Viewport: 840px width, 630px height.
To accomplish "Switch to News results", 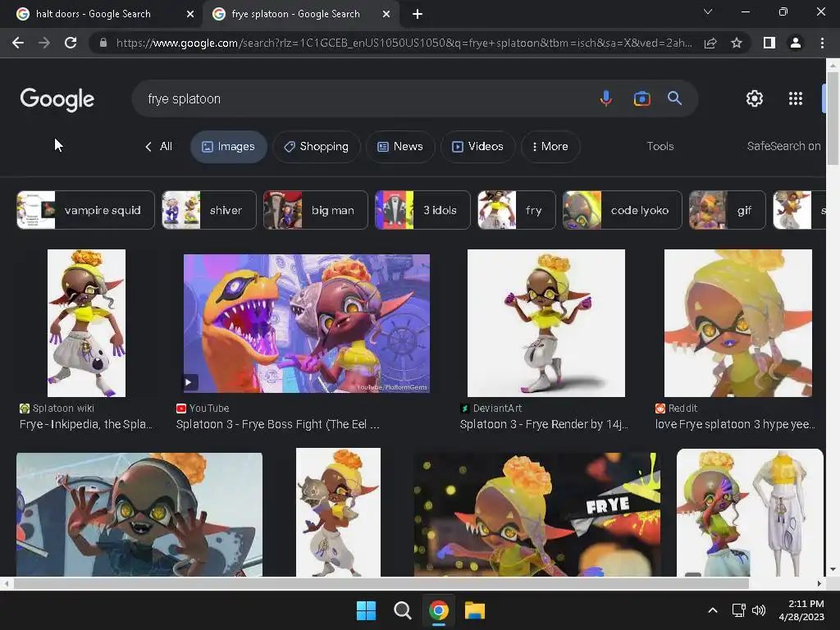I will click(x=400, y=146).
